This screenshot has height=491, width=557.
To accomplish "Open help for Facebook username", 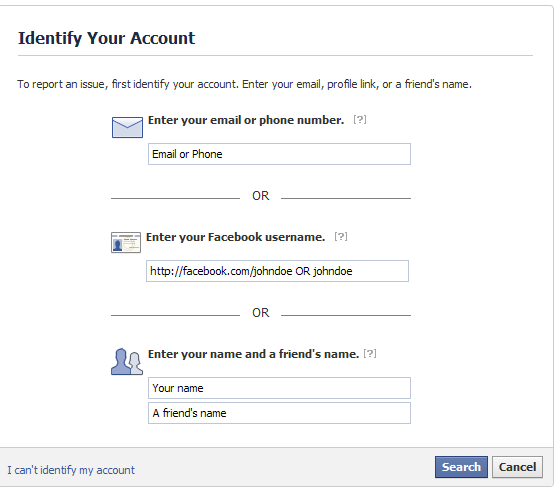I will pyautogui.click(x=341, y=236).
